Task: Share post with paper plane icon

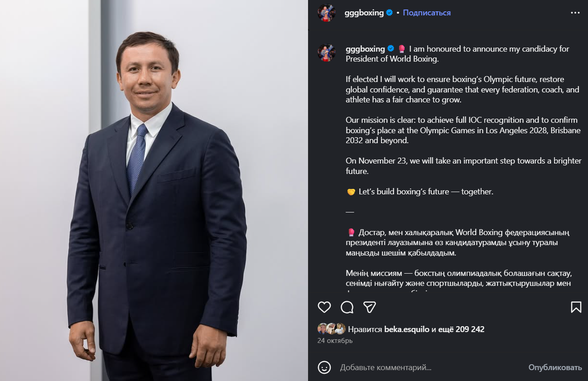Action: point(370,307)
